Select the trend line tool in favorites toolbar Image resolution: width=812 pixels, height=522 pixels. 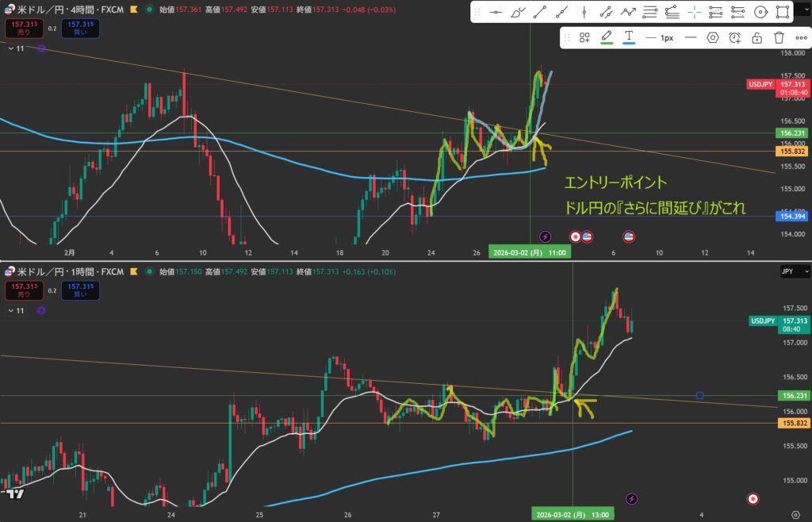pyautogui.click(x=540, y=12)
